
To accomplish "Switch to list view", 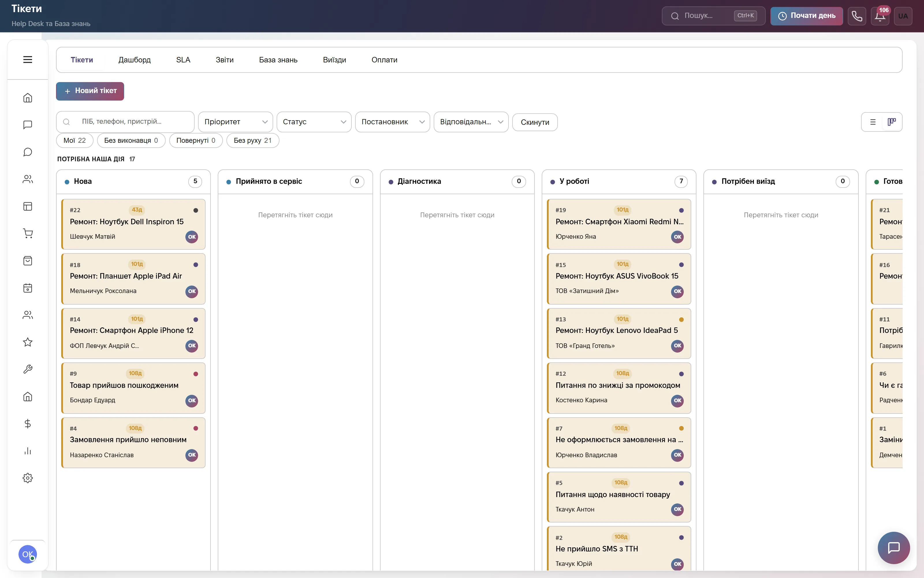I will (873, 122).
